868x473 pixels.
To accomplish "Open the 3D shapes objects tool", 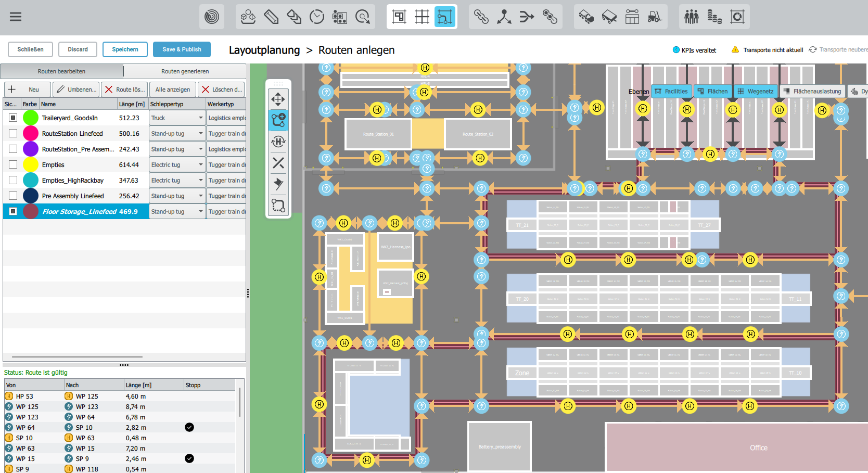I will point(248,17).
